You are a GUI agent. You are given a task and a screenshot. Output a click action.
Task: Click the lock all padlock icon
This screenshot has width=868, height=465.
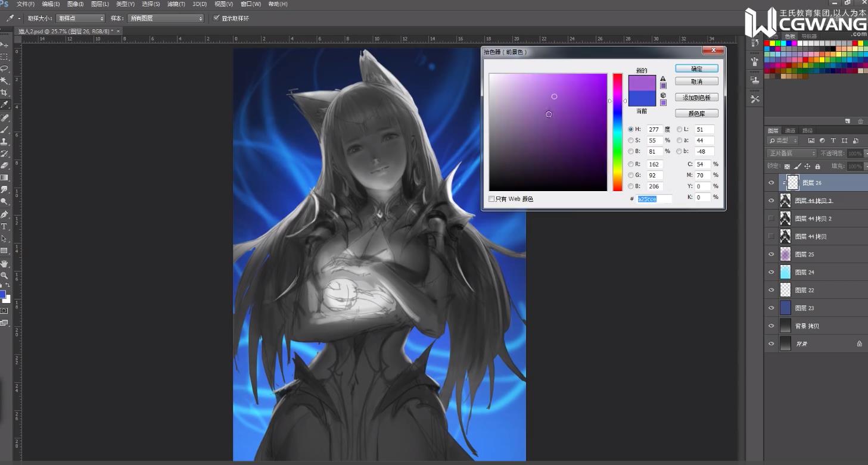817,167
